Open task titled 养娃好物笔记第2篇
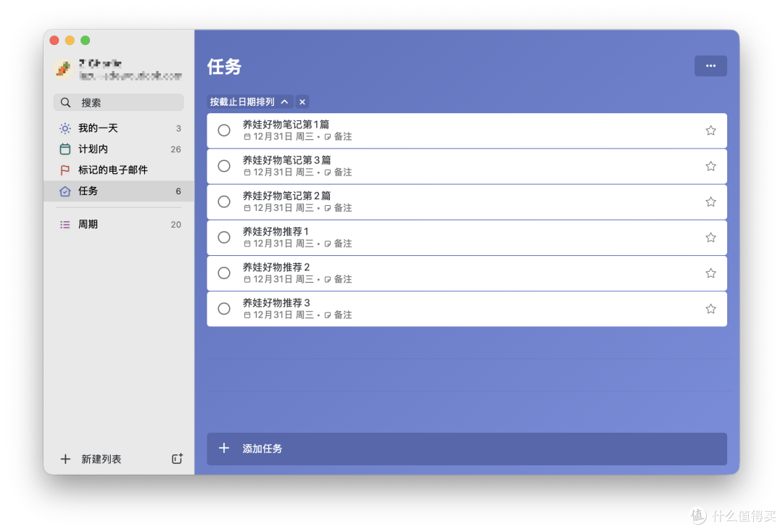This screenshot has height=532, width=783. coord(467,202)
